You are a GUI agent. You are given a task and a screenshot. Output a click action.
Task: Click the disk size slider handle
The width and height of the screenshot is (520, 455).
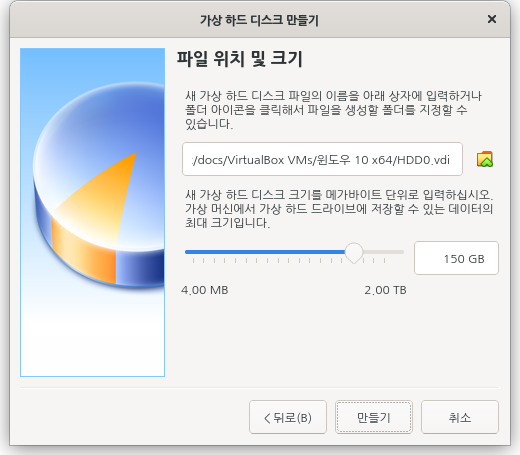354,252
